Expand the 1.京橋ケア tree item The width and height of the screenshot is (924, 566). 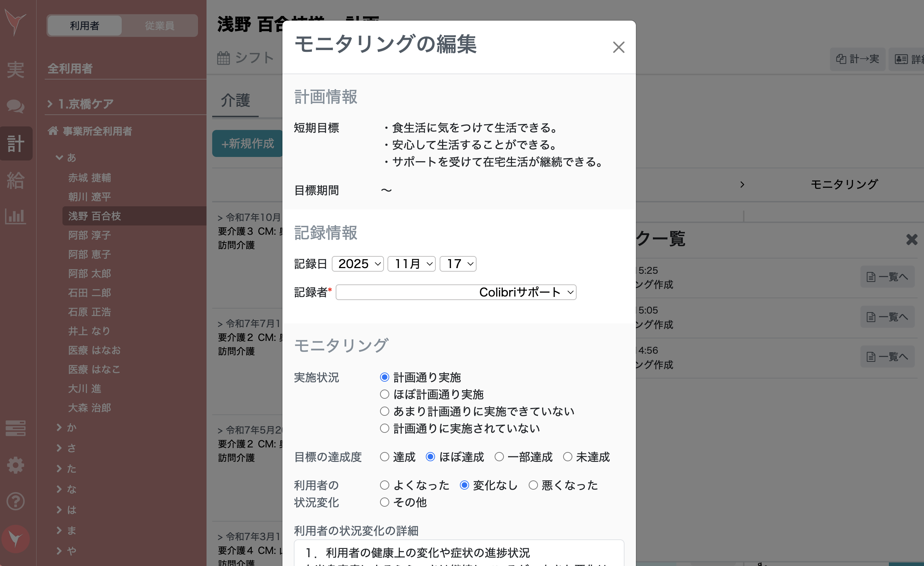(x=86, y=104)
